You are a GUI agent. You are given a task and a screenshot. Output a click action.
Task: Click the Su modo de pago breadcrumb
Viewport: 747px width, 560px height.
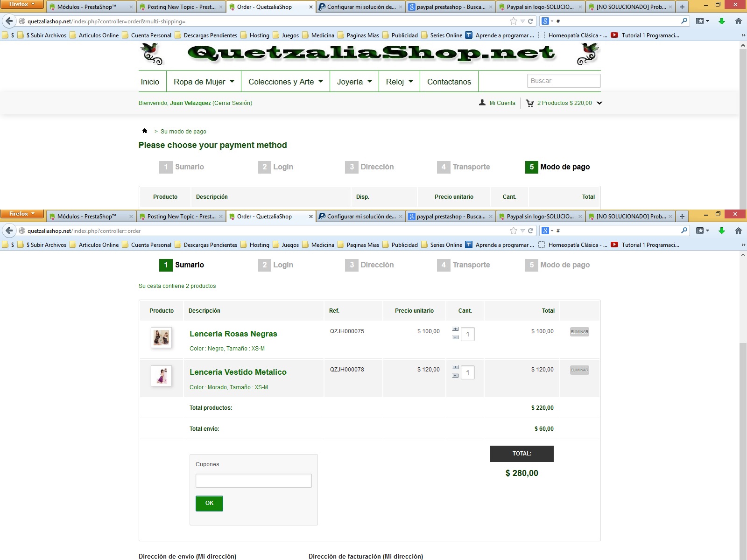pyautogui.click(x=183, y=132)
